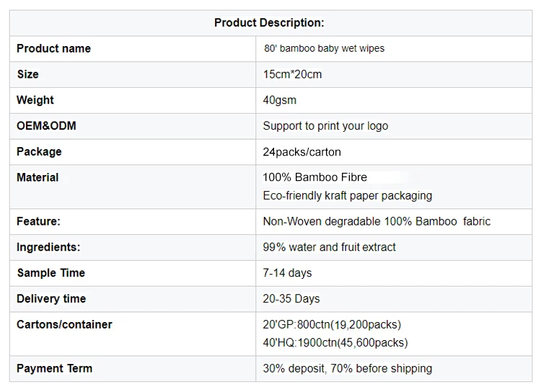
Task: Select the Material row label
Action: [38, 177]
